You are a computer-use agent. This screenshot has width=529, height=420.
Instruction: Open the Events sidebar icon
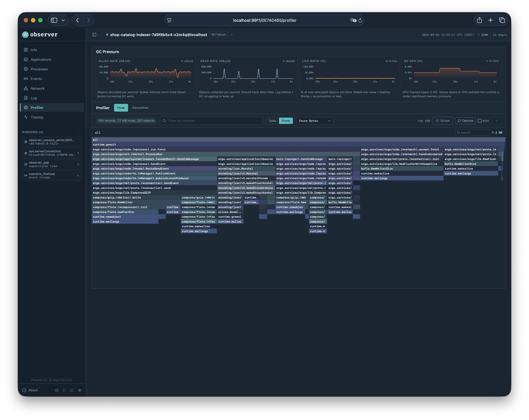click(x=26, y=79)
